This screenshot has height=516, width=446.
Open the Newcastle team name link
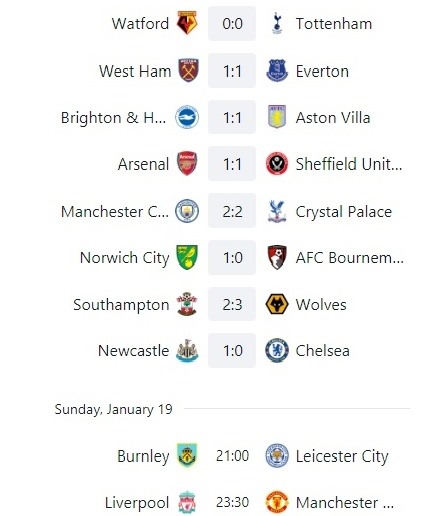tap(133, 351)
